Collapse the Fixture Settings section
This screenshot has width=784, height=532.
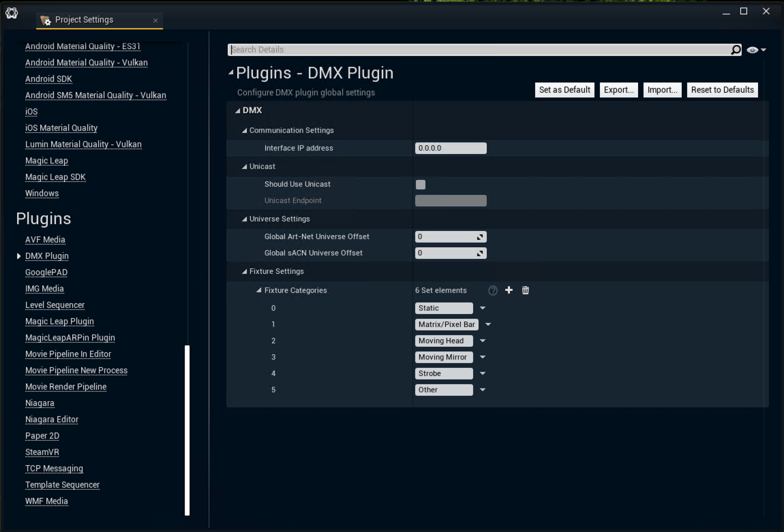click(x=245, y=272)
